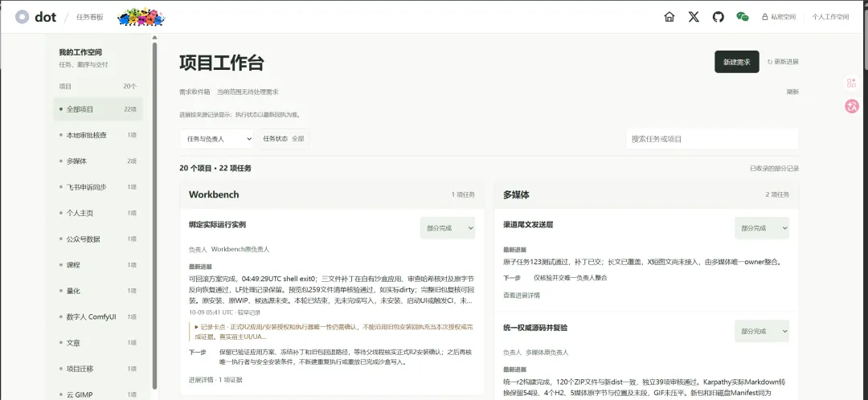Screen dimensions: 868x400
Task: Click the dot logo circle icon
Action: 22,17
